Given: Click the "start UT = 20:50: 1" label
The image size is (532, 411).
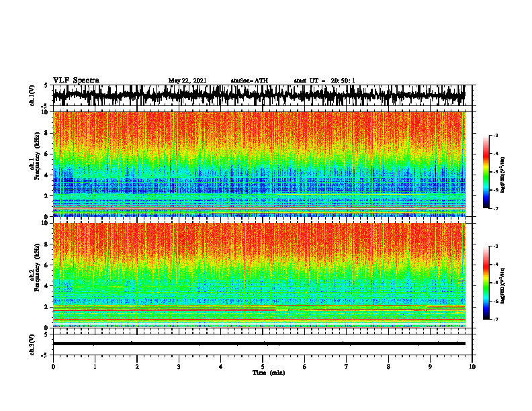Looking at the screenshot, I should [x=324, y=81].
